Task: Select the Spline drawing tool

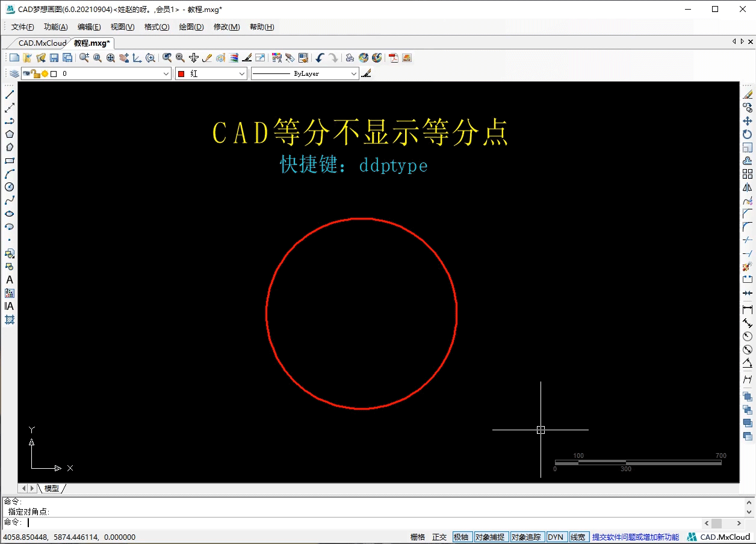Action: click(x=8, y=199)
